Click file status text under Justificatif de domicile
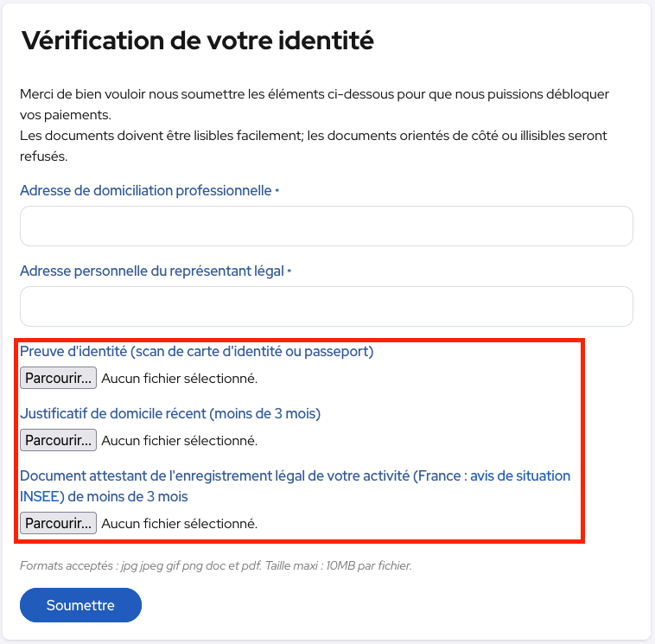This screenshot has width=655, height=644. [x=180, y=441]
